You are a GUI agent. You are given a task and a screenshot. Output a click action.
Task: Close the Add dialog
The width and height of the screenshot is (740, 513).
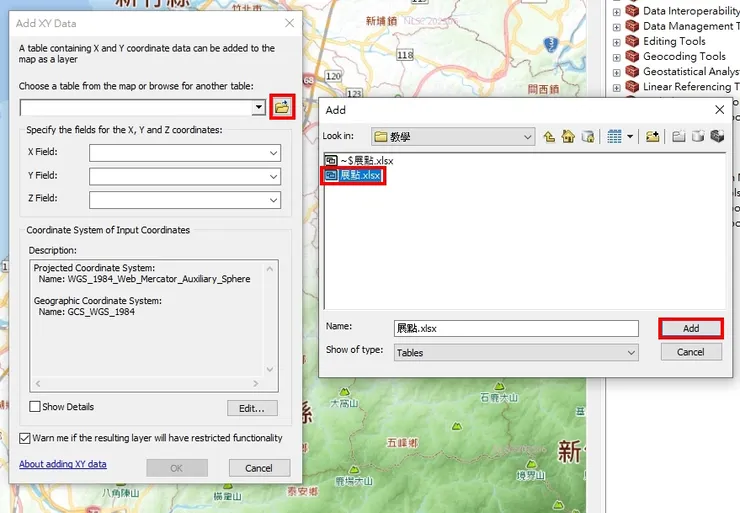719,110
